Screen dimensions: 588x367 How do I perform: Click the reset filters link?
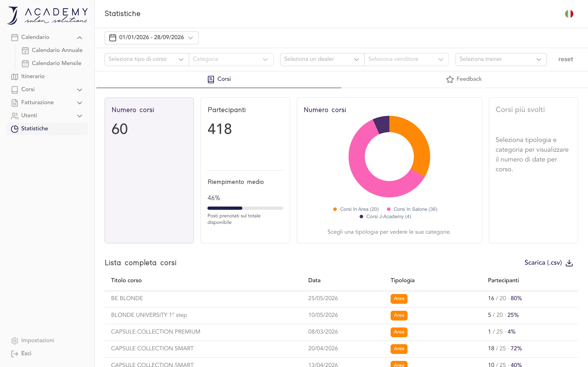coord(565,59)
